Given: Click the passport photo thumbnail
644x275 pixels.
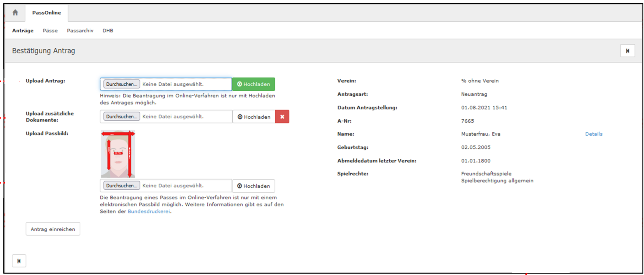Looking at the screenshot, I should click(118, 154).
